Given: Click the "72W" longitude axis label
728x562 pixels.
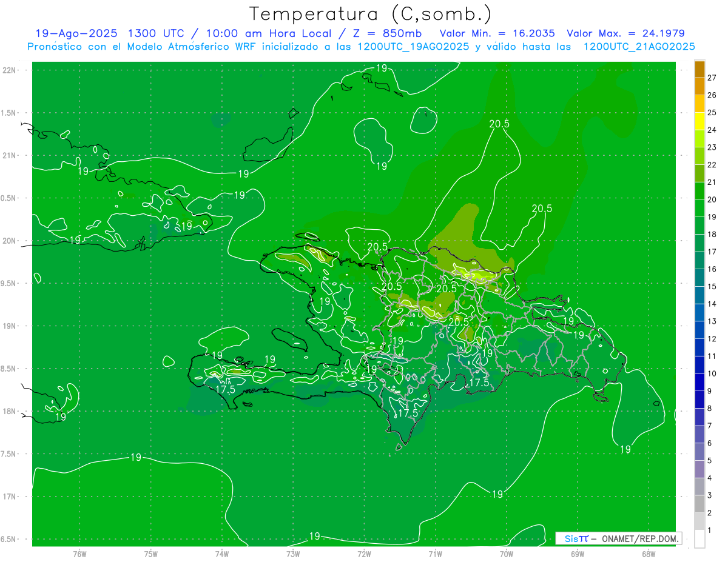Looking at the screenshot, I should 364,554.
